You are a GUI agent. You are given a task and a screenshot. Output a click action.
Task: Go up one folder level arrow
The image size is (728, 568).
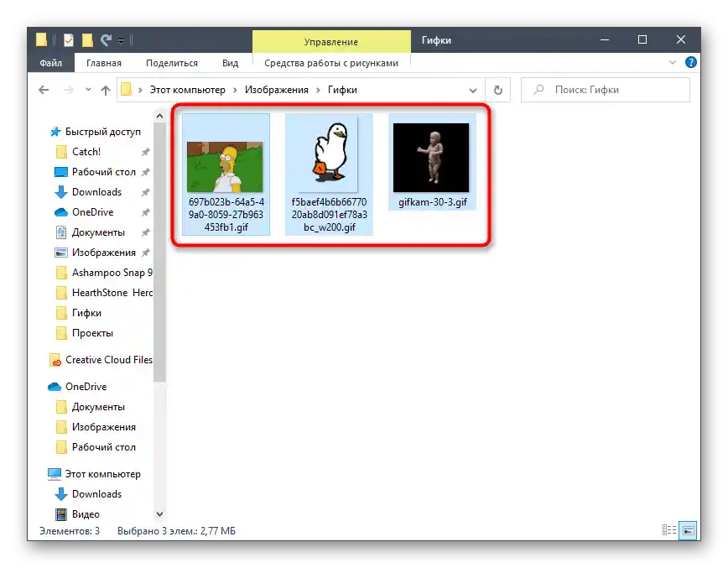(x=106, y=90)
